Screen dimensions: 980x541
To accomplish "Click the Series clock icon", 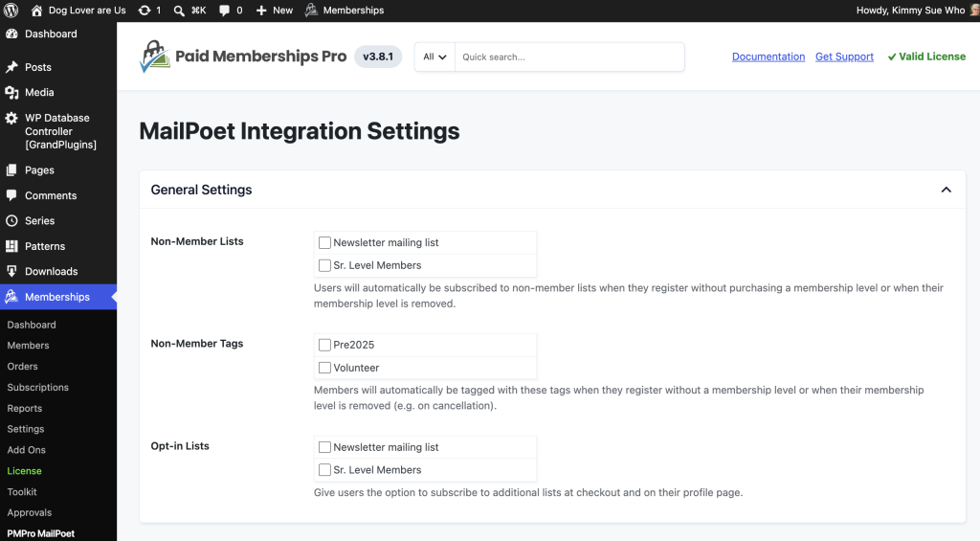I will click(x=11, y=221).
